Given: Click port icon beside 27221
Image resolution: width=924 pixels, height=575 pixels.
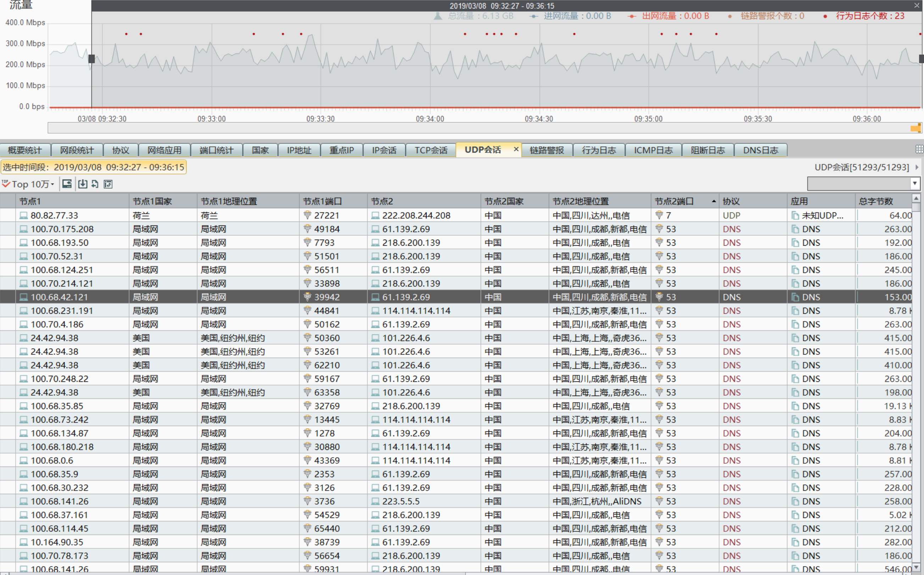Looking at the screenshot, I should [x=307, y=215].
